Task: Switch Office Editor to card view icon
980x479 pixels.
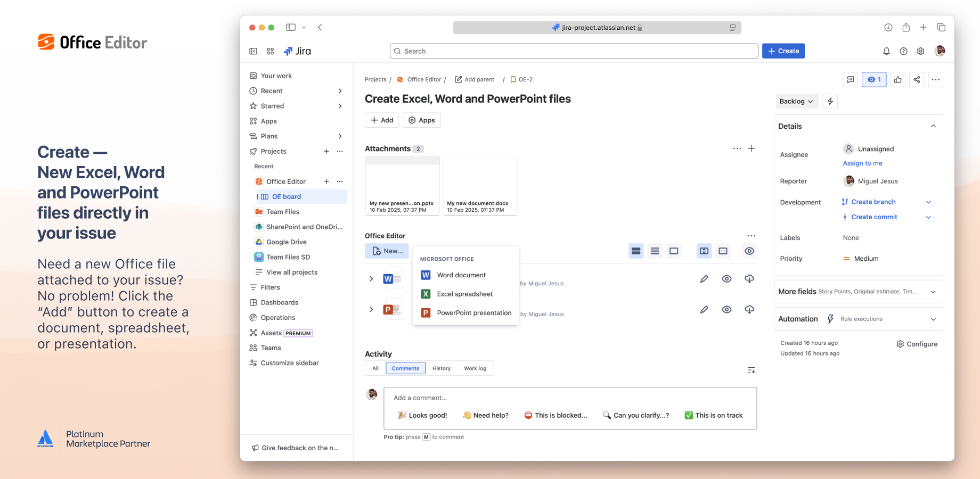Action: (x=636, y=251)
